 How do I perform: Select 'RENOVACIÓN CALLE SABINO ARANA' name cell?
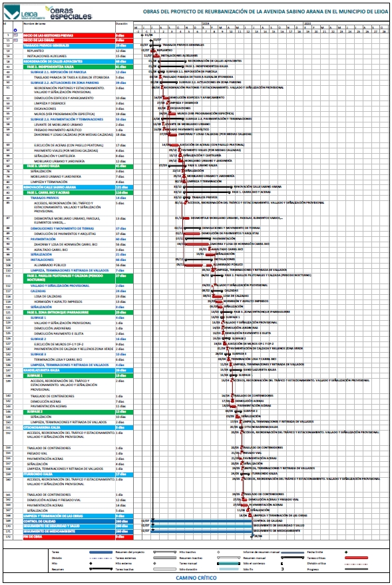pyautogui.click(x=69, y=187)
